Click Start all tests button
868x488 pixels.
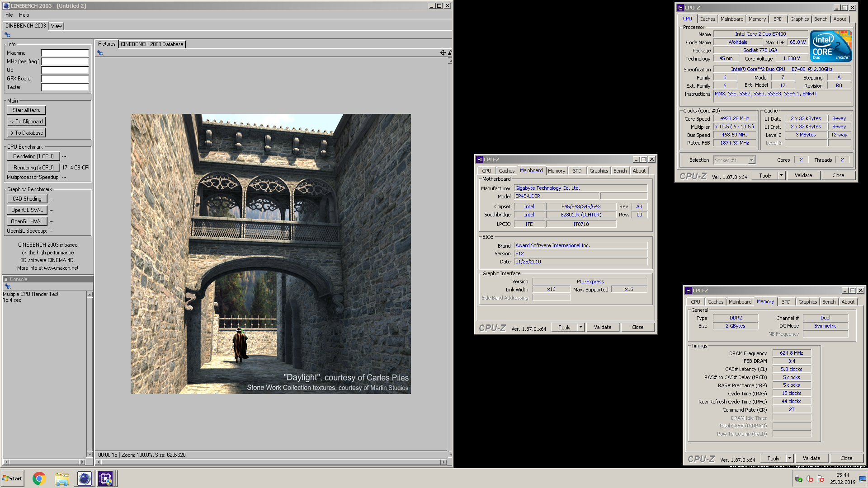[26, 110]
